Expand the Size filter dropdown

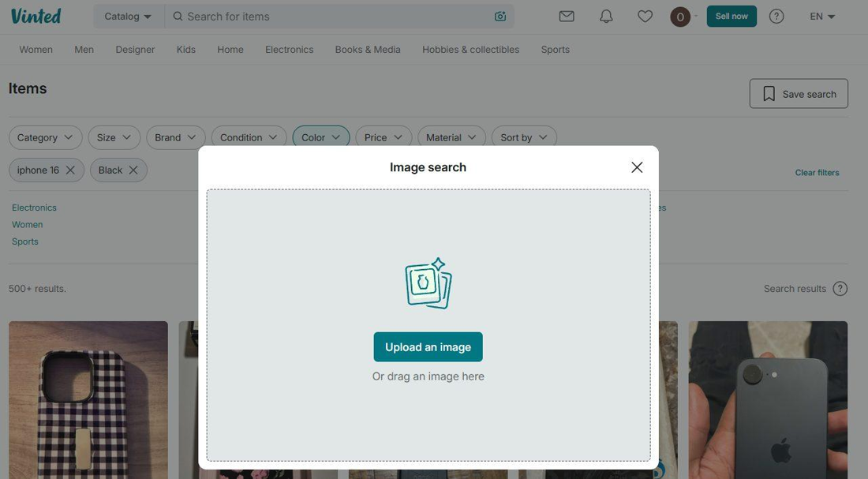114,137
